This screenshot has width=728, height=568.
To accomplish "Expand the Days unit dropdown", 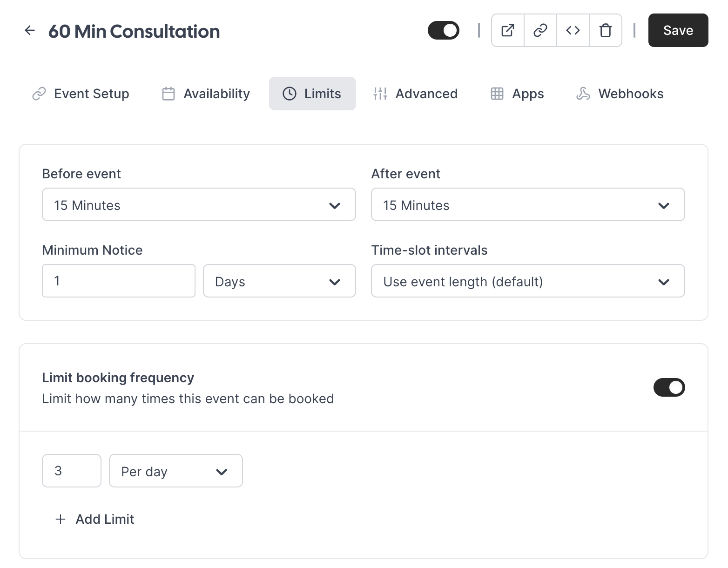I will click(x=279, y=281).
